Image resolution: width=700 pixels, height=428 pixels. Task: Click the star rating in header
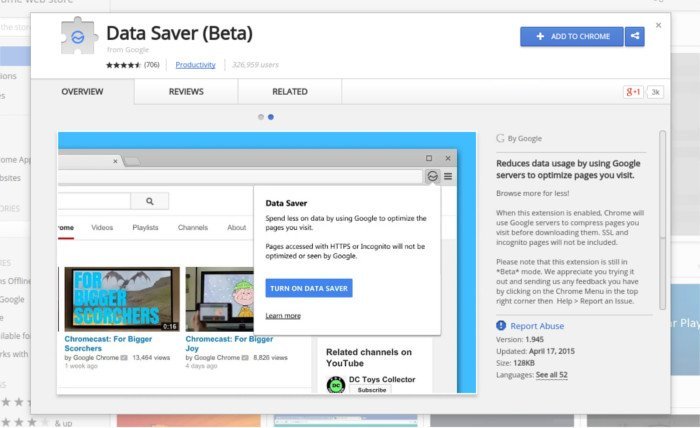click(x=123, y=65)
